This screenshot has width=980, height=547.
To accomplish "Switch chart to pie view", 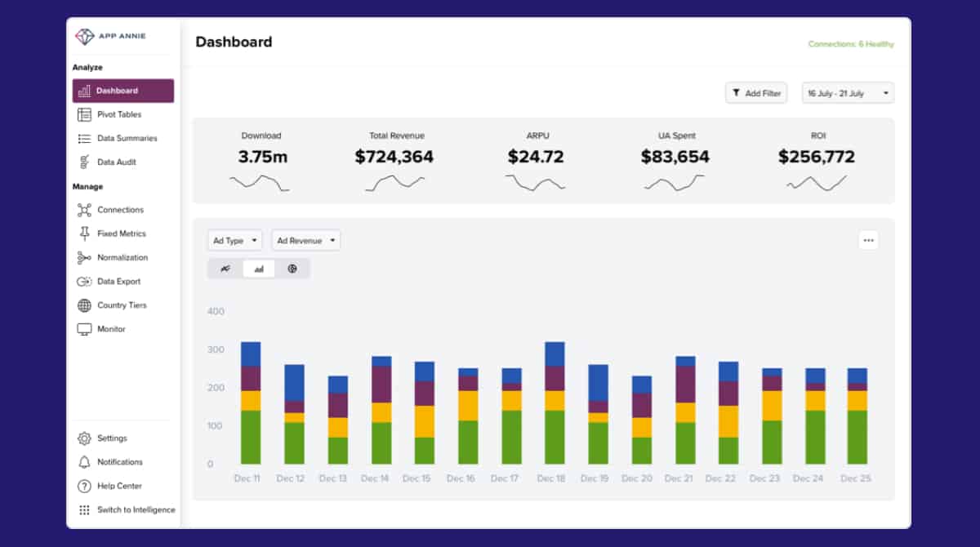I will [292, 269].
